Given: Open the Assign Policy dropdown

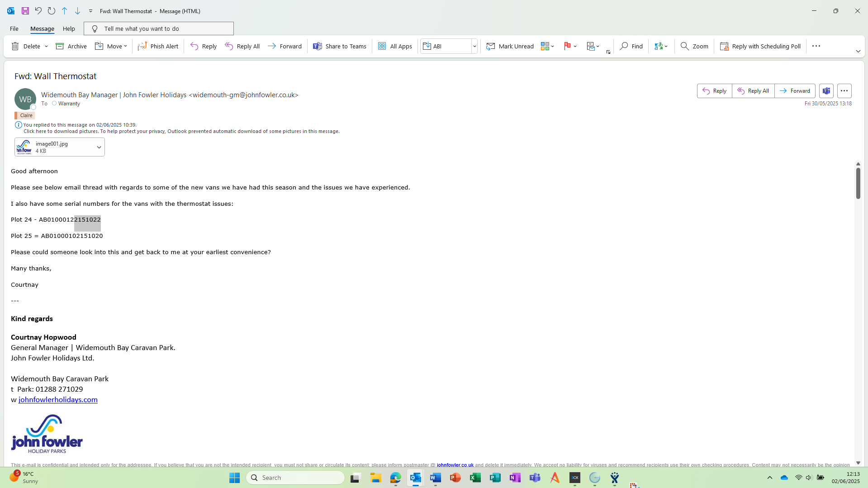Looking at the screenshot, I should click(593, 46).
